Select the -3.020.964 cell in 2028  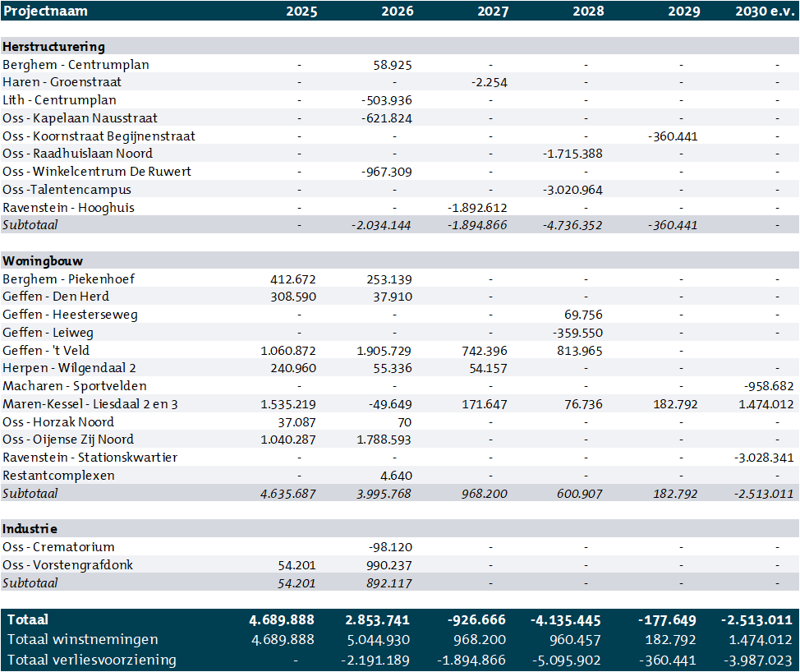coord(572,190)
